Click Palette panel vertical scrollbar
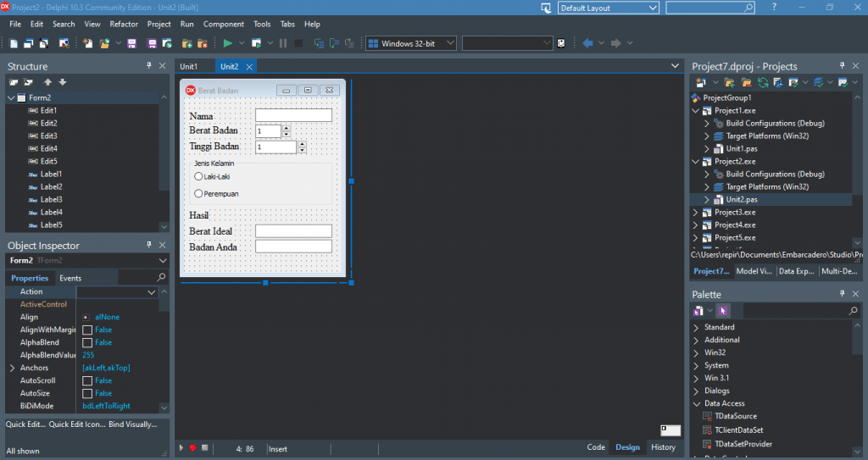This screenshot has width=868, height=460. tap(858, 387)
